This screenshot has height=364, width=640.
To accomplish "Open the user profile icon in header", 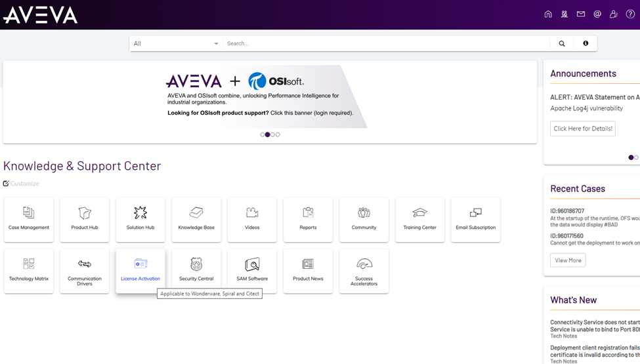I will [x=614, y=14].
